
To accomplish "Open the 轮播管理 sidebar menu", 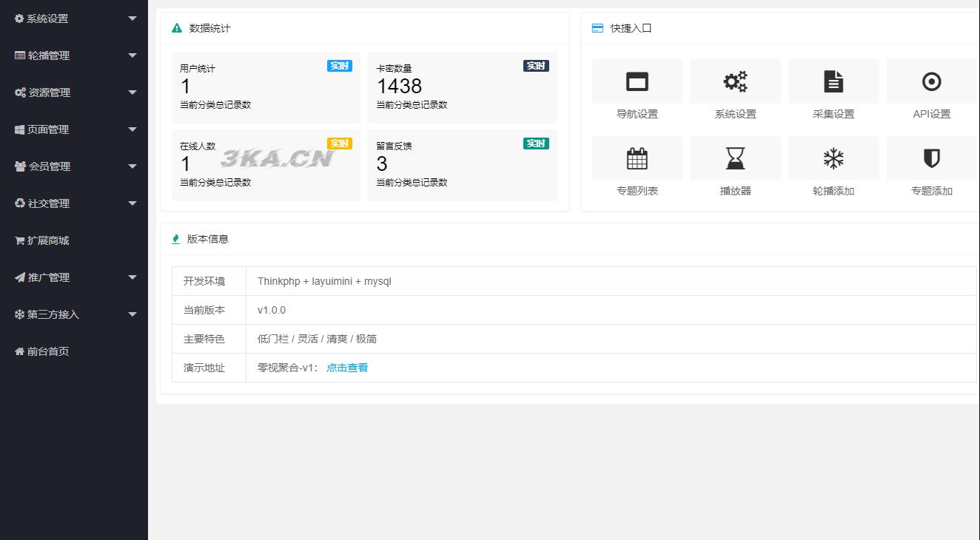I will [x=74, y=55].
